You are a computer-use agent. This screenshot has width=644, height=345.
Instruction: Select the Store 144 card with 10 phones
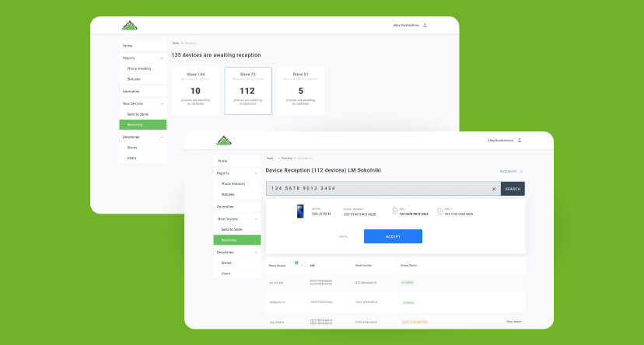(x=195, y=90)
